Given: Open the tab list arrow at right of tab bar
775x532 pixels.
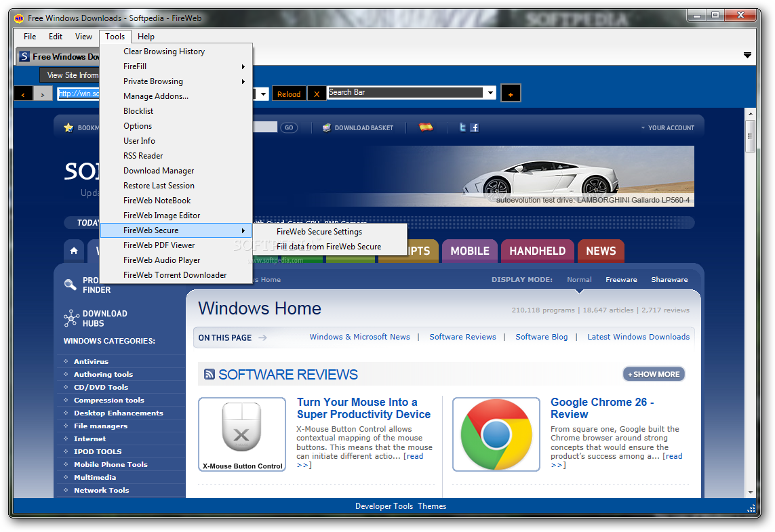Looking at the screenshot, I should click(x=747, y=56).
